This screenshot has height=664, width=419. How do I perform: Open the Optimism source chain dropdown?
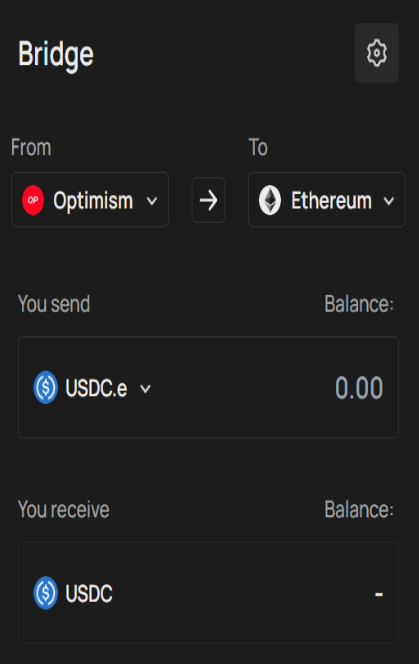pos(90,199)
